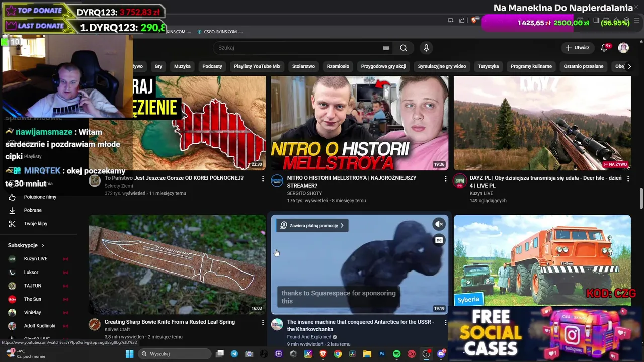The height and width of the screenshot is (362, 644).
Task: Open options for NITRO O HISTORII video
Action: coord(445,178)
